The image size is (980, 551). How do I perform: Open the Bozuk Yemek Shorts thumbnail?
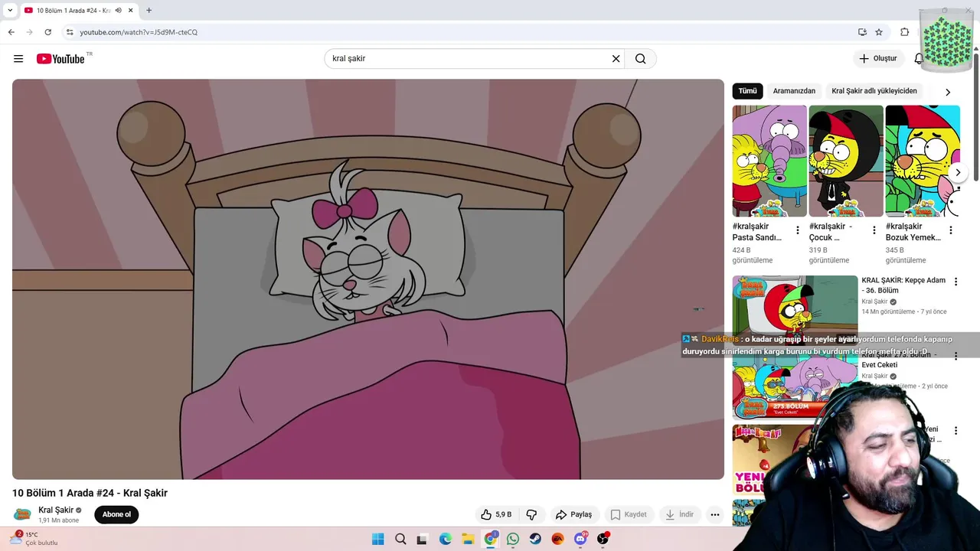click(x=923, y=161)
